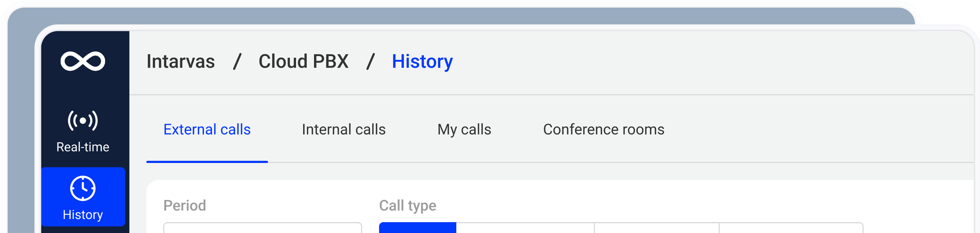Click the blue History breadcrumb
Viewport: 980px width, 233px height.
click(422, 62)
